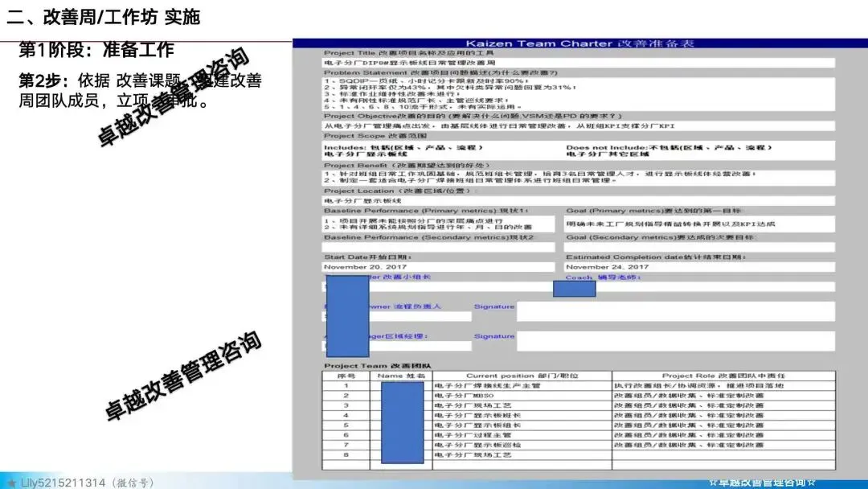The height and width of the screenshot is (489, 868).
Task: Click the empty Baseline Secondary metrics field
Action: click(x=438, y=248)
